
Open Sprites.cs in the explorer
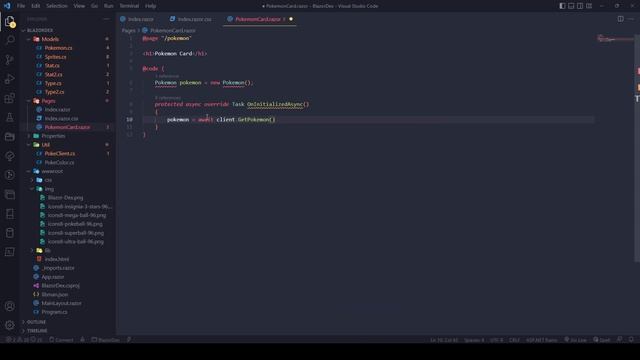click(56, 57)
